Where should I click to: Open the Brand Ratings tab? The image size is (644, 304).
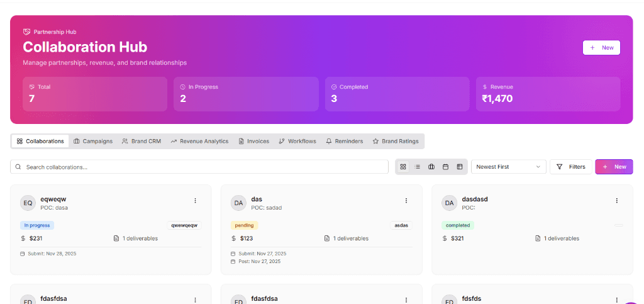coord(396,142)
